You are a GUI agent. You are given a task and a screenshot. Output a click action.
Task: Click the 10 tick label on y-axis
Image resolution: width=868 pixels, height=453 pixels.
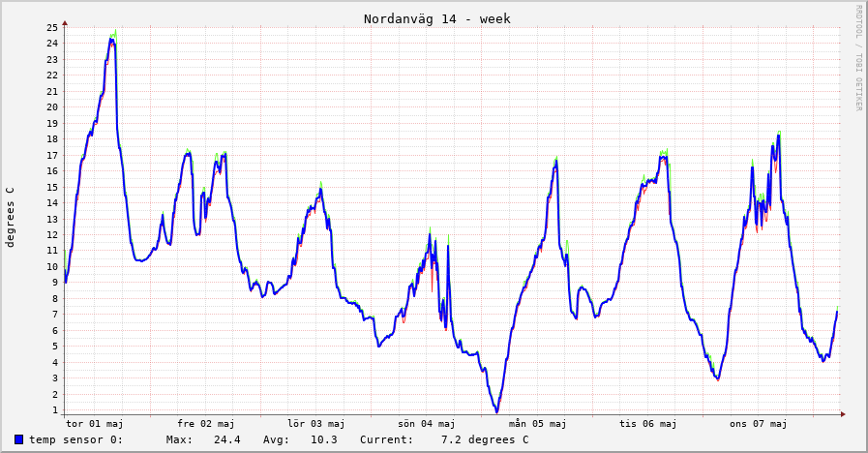pyautogui.click(x=52, y=266)
